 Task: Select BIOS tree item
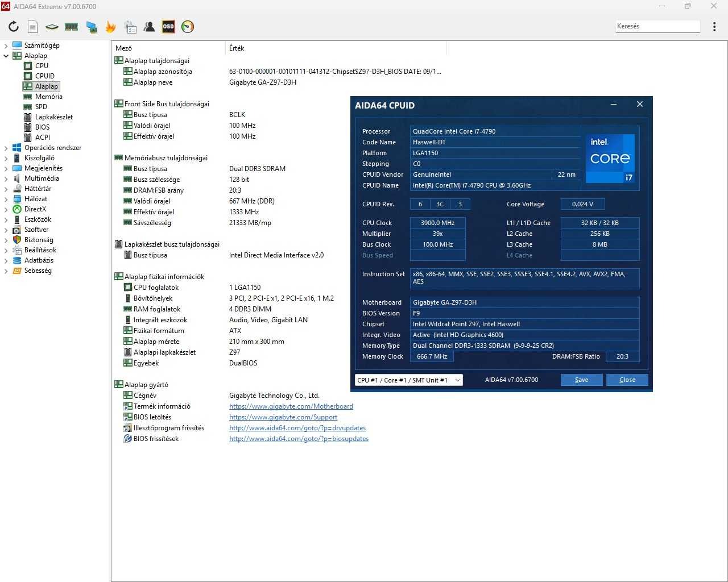tap(42, 127)
